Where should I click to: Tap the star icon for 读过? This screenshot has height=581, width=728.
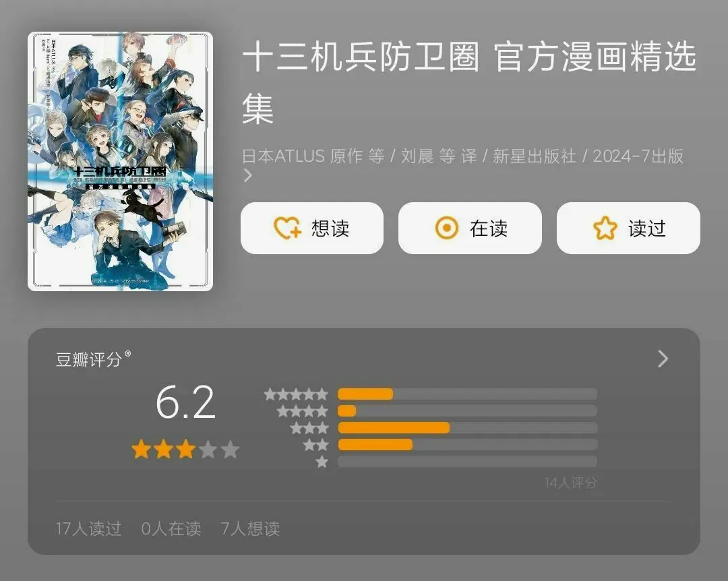pos(605,228)
